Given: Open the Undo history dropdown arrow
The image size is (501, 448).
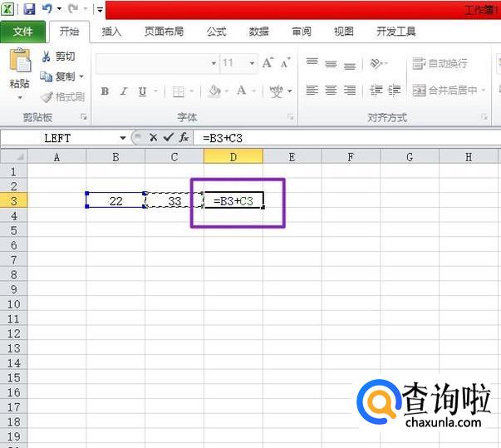Looking at the screenshot, I should point(59,9).
